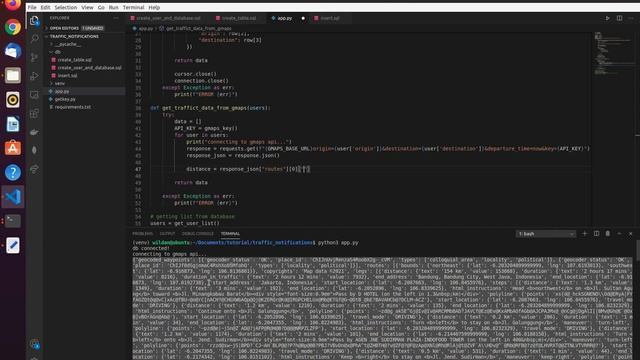Expand the OPEN EDITORS section
The image size is (640, 360).
click(x=64, y=28)
